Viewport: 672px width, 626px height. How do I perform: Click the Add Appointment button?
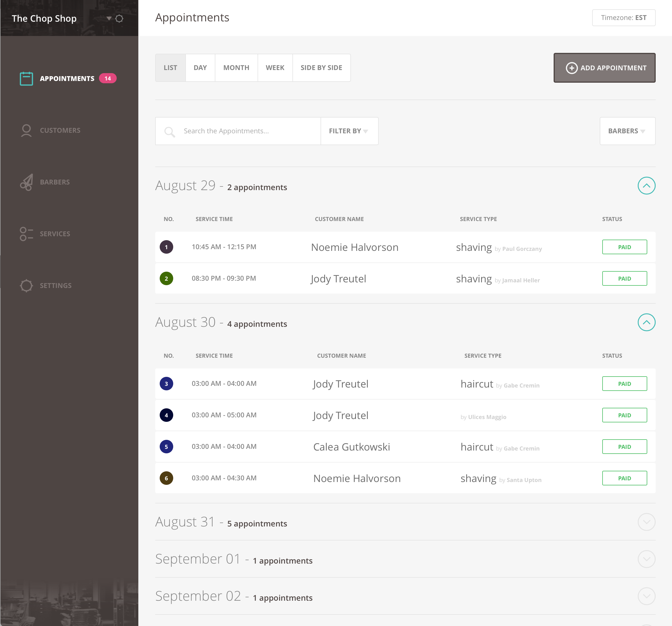coord(604,67)
